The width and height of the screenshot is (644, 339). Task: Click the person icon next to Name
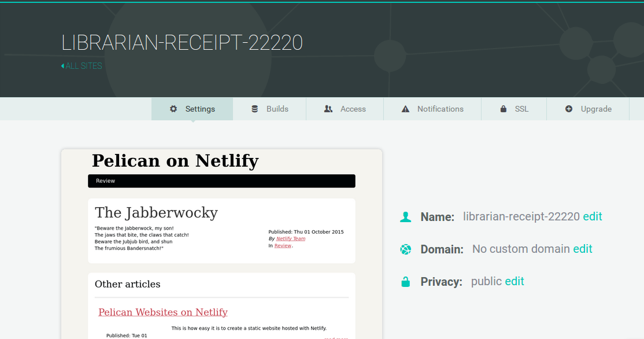pos(405,217)
